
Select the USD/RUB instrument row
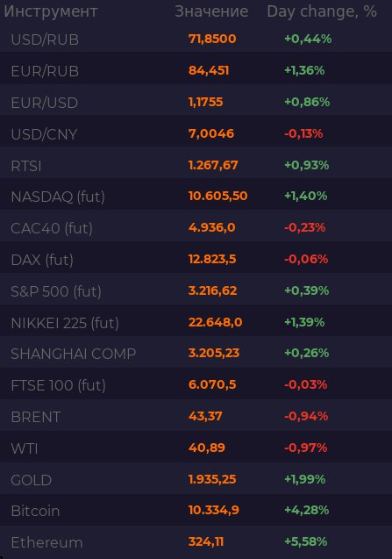[x=196, y=39]
